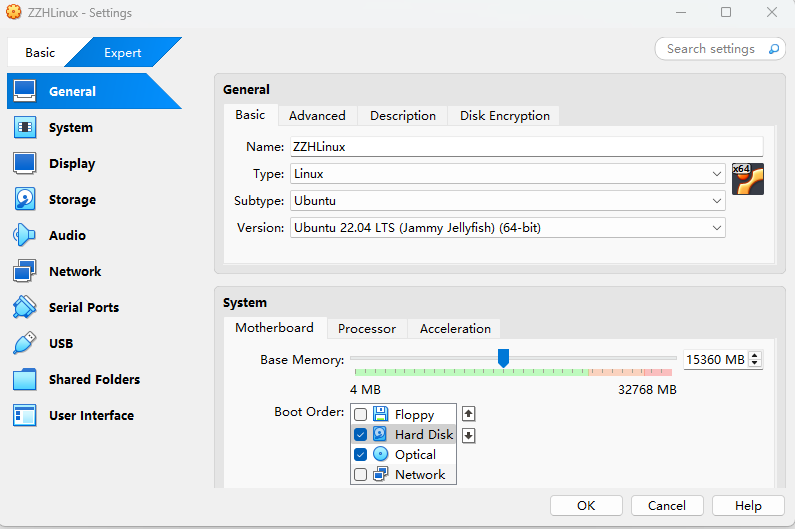795x529 pixels.
Task: Maximize the Settings window
Action: (x=726, y=12)
